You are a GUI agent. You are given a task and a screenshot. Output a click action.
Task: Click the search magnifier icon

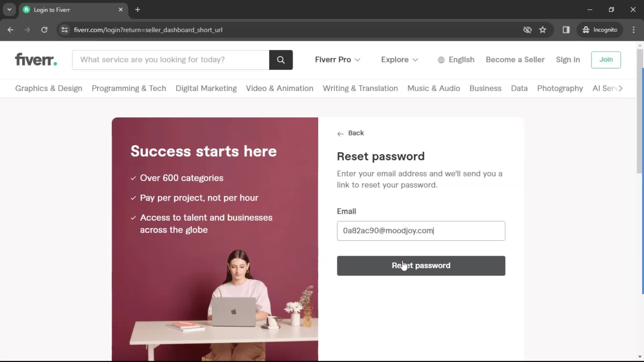coord(281,60)
